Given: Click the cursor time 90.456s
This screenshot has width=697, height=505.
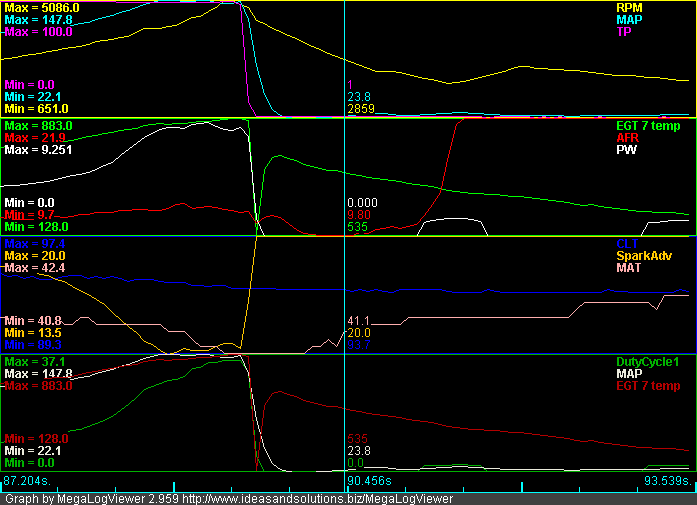Looking at the screenshot, I should 370,481.
